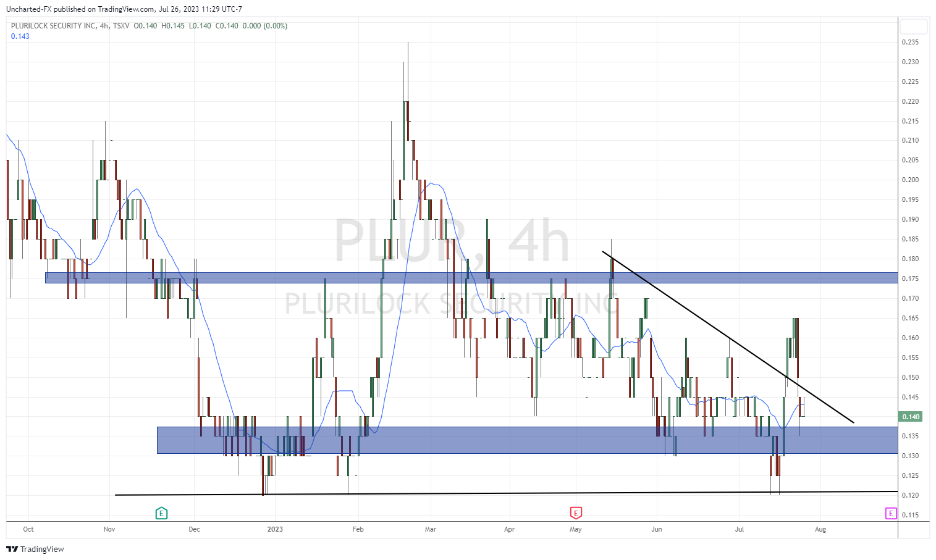
Task: Click the Uncharted-FX published header text
Action: pos(124,9)
